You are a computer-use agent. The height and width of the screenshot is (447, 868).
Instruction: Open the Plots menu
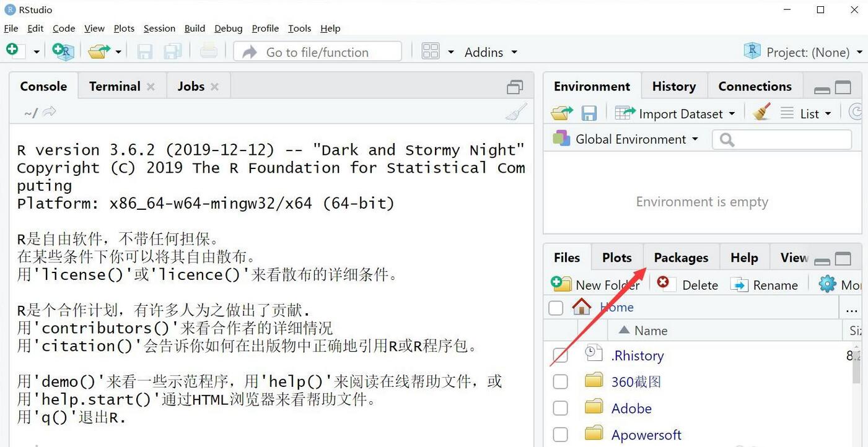[x=124, y=28]
